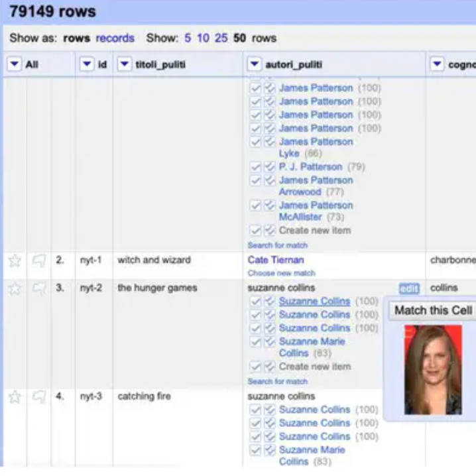The image size is (476, 476).
Task: Flag the hunger games row
Action: pos(39,288)
